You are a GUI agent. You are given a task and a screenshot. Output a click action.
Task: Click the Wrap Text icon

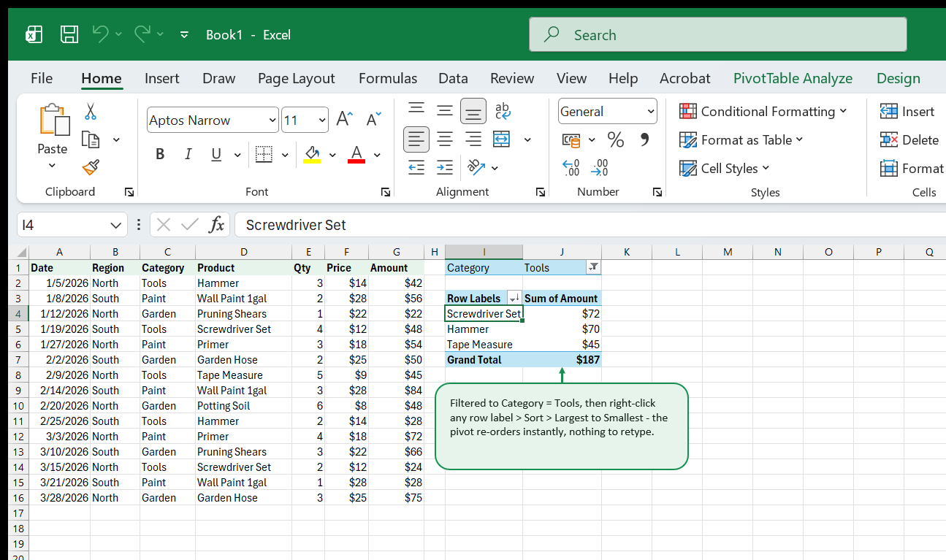503,110
